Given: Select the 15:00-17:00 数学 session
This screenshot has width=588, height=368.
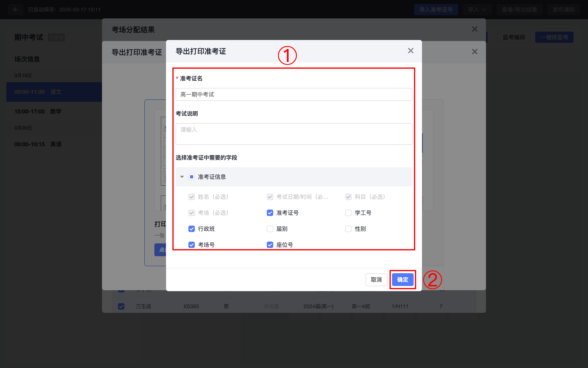Looking at the screenshot, I should 54,111.
